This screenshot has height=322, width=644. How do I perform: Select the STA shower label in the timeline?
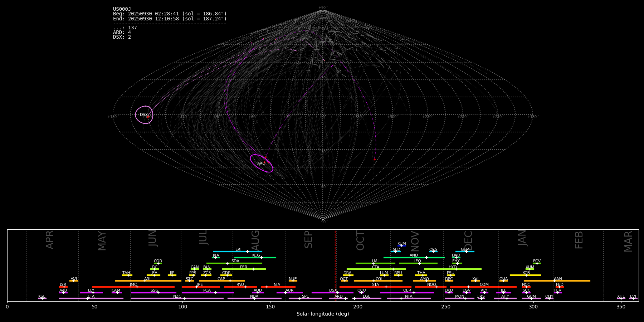pyautogui.click(x=375, y=285)
